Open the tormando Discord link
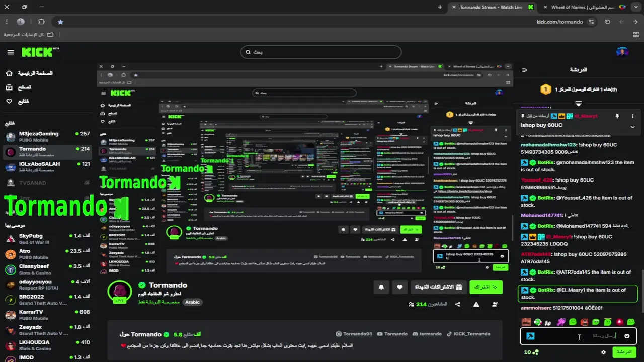 click(427, 334)
